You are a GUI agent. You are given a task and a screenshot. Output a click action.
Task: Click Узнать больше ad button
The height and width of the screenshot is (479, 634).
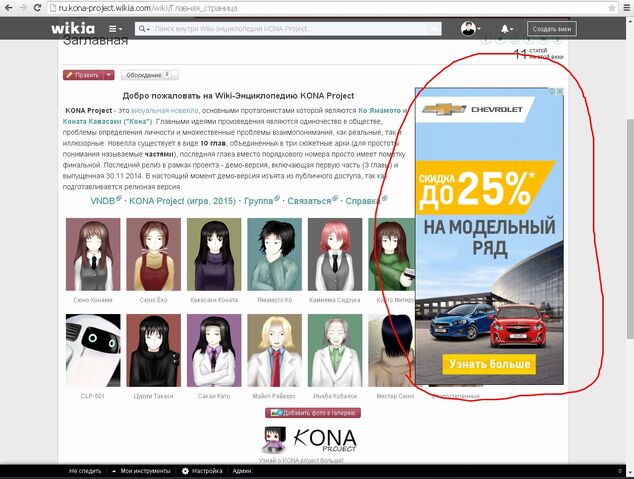pos(489,364)
